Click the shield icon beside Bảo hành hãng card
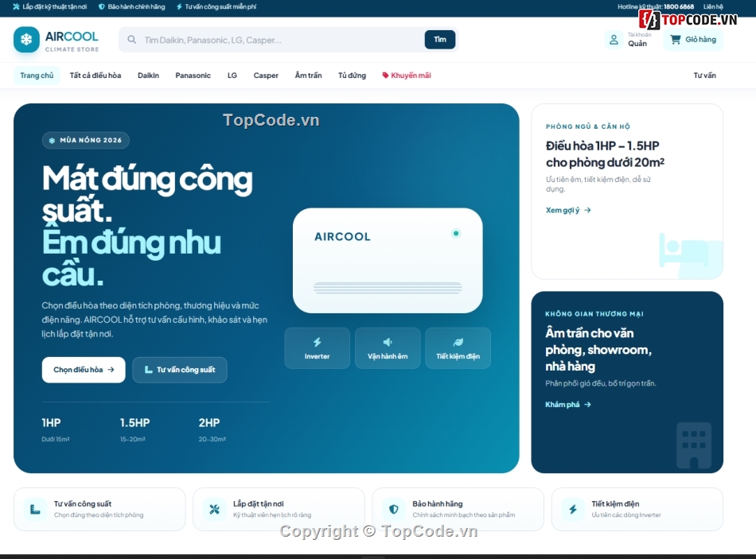The height and width of the screenshot is (559, 756). pyautogui.click(x=393, y=509)
